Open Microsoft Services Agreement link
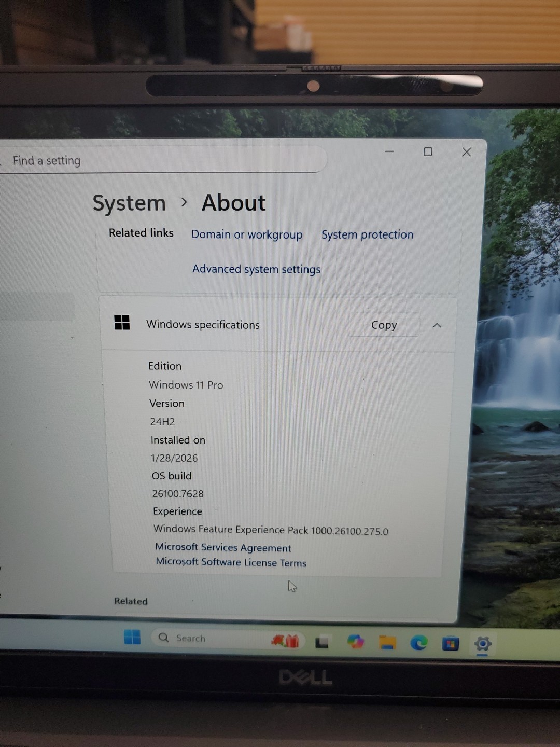The width and height of the screenshot is (560, 747). [x=223, y=547]
